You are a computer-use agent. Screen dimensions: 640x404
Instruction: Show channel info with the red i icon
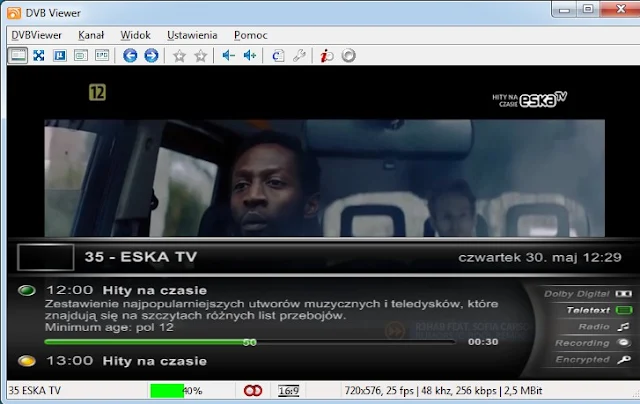click(x=327, y=55)
